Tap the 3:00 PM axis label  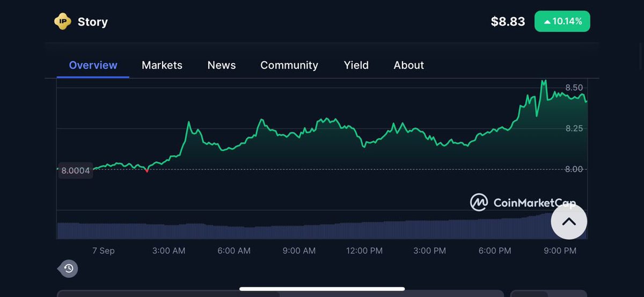tap(430, 251)
